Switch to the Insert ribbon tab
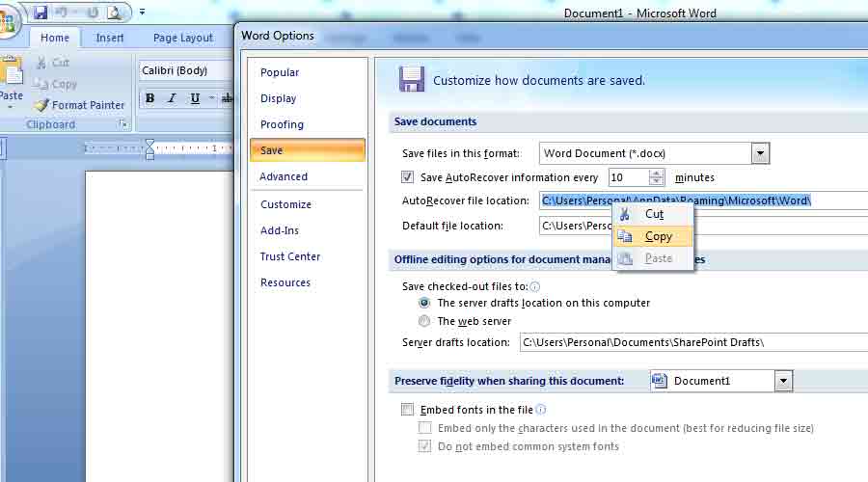868x482 pixels. coord(110,38)
